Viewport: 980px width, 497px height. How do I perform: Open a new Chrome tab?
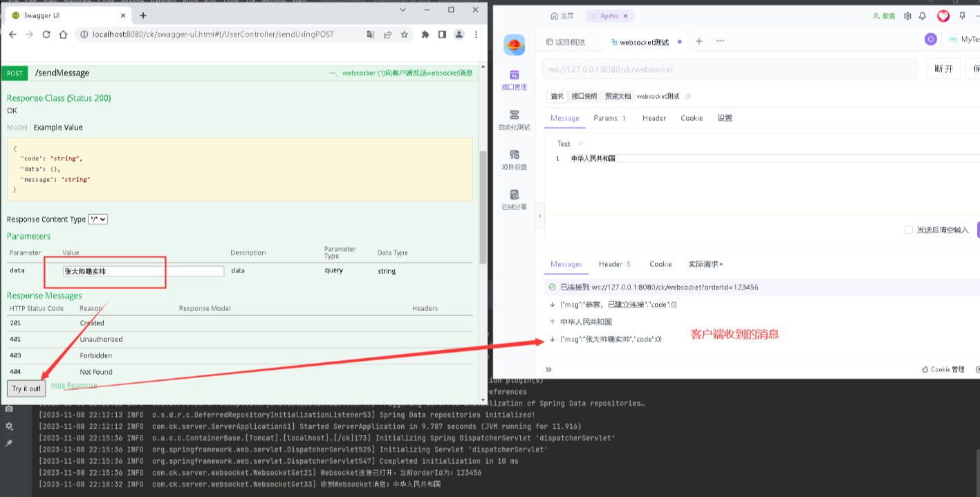(x=143, y=15)
